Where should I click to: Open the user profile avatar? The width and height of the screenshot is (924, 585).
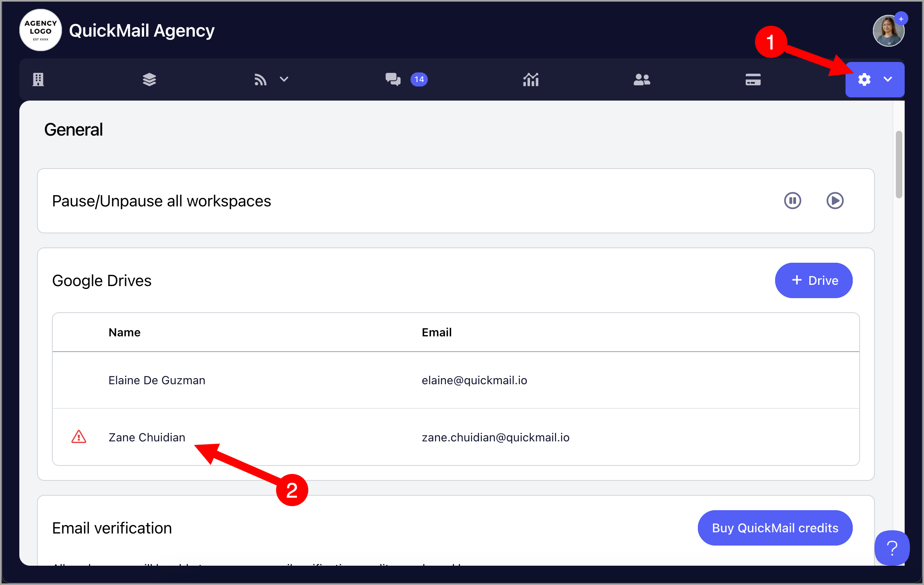point(888,31)
